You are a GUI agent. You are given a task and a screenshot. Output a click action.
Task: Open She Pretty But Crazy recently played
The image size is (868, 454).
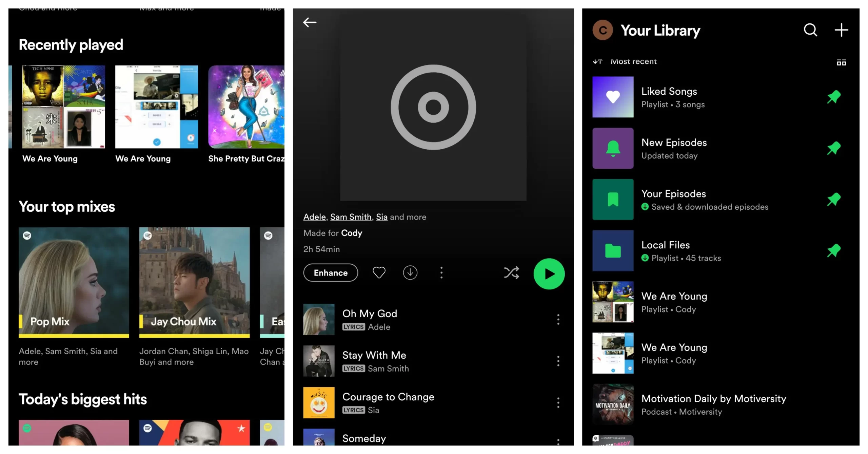(x=246, y=107)
